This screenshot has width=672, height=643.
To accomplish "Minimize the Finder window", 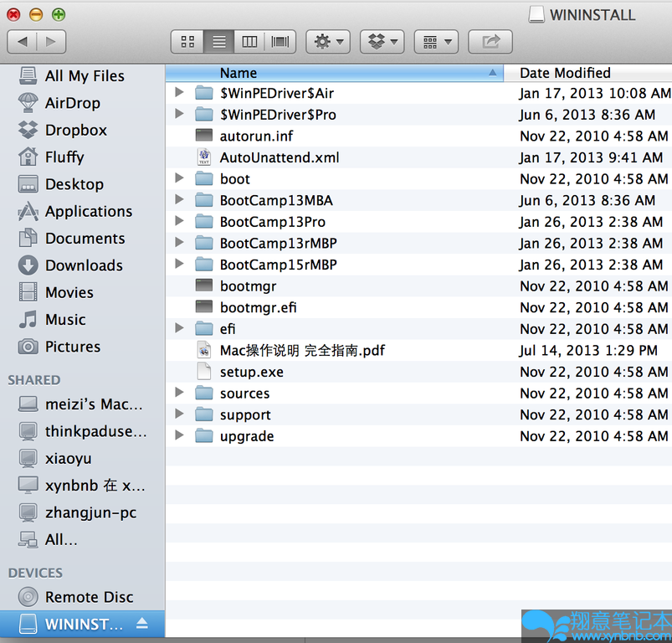I will (x=36, y=15).
